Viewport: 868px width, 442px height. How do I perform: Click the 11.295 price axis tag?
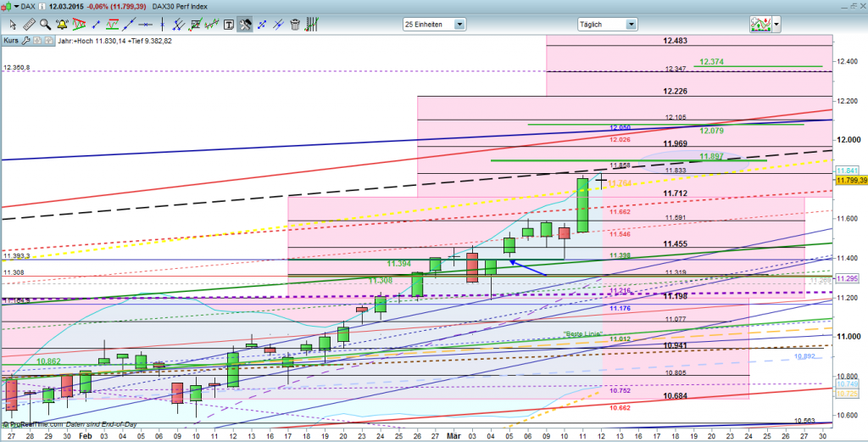coord(847,278)
